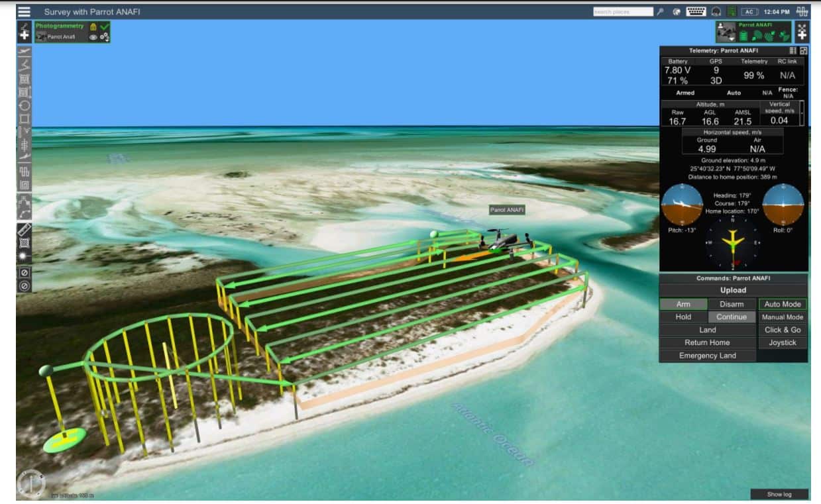Activate Click & Go mode
Screen dimensions: 821x504
783,329
